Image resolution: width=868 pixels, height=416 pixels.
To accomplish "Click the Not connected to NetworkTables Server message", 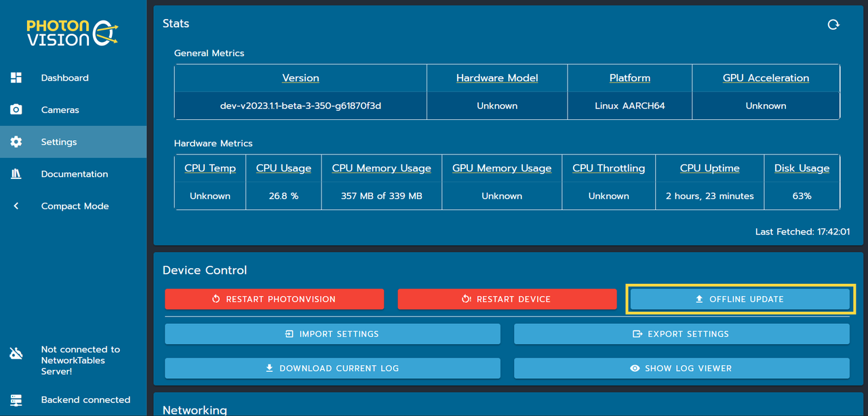I will [81, 360].
